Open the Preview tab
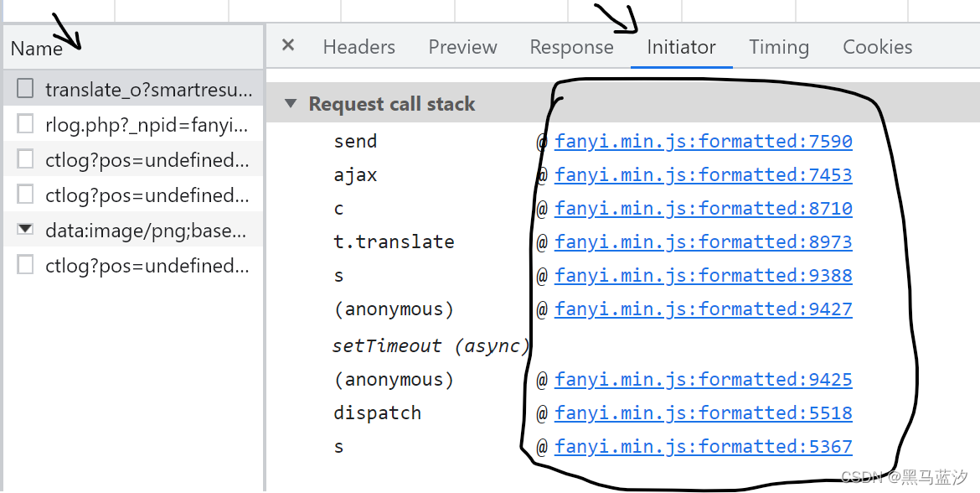980x493 pixels. (x=462, y=47)
